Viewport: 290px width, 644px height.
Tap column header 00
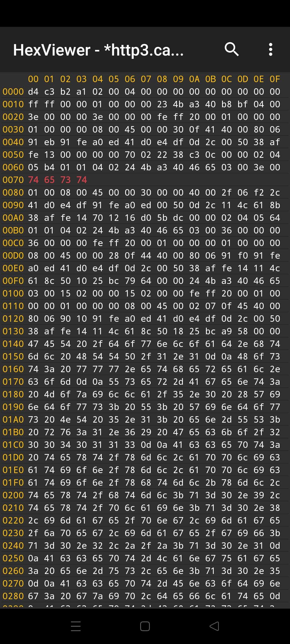click(x=33, y=79)
